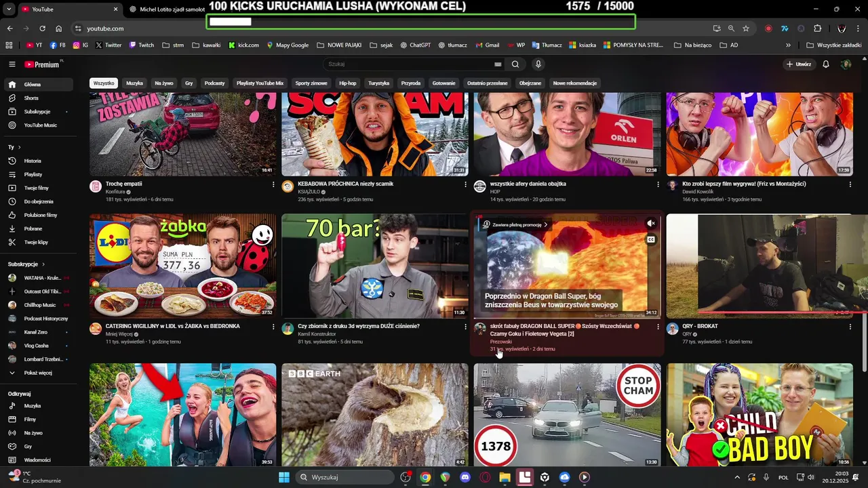Open Chrome tab search dropdown
The image size is (868, 488).
pos(9,9)
